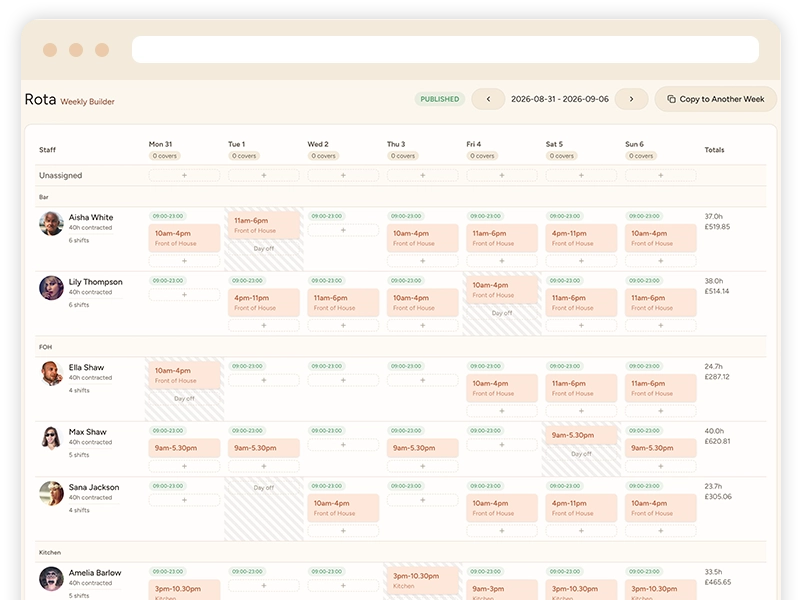Viewport: 800px width, 600px height.
Task: Open Aisha White's Tuesday 11am-6pm shift
Action: [264, 225]
